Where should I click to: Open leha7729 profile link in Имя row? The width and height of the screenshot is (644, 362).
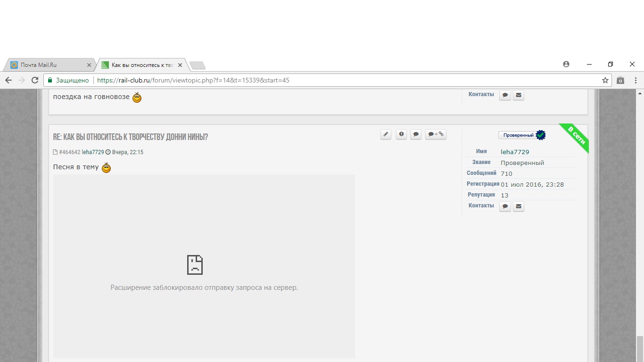pos(515,152)
